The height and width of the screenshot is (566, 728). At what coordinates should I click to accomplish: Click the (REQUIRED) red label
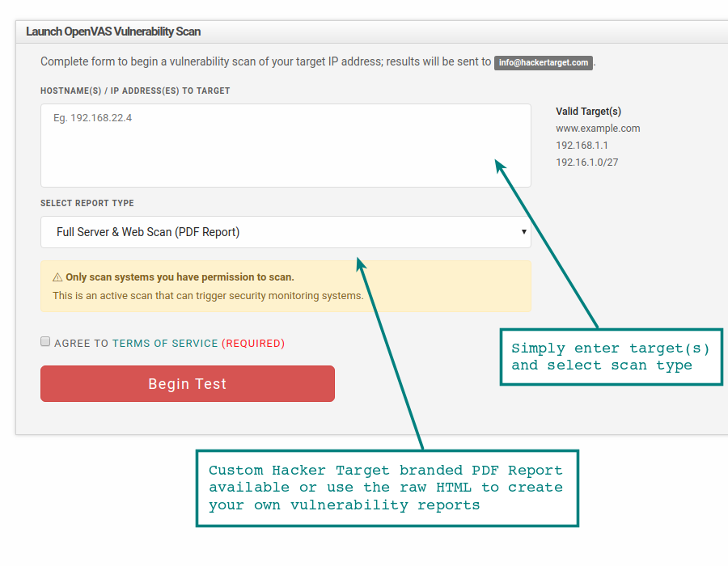coord(253,344)
